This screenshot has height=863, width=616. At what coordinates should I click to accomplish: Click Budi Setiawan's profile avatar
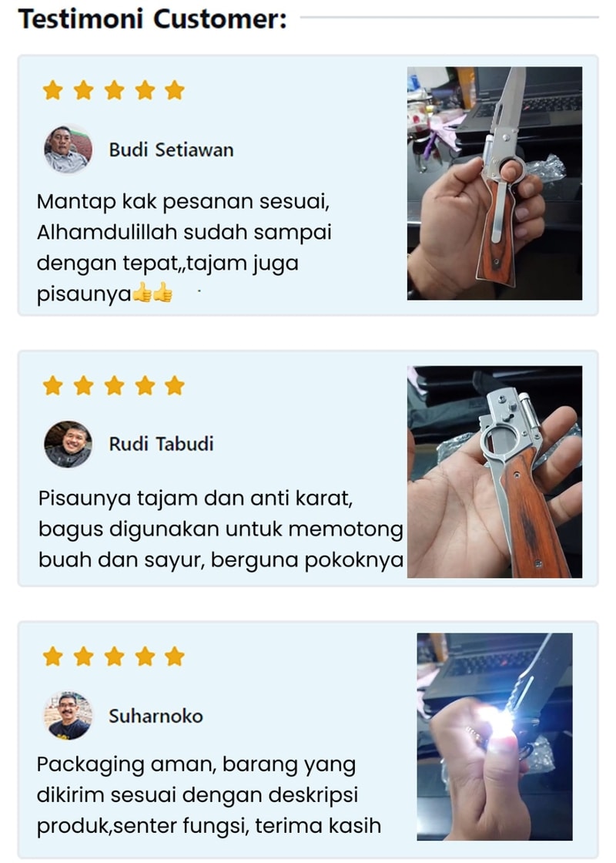coord(68,149)
